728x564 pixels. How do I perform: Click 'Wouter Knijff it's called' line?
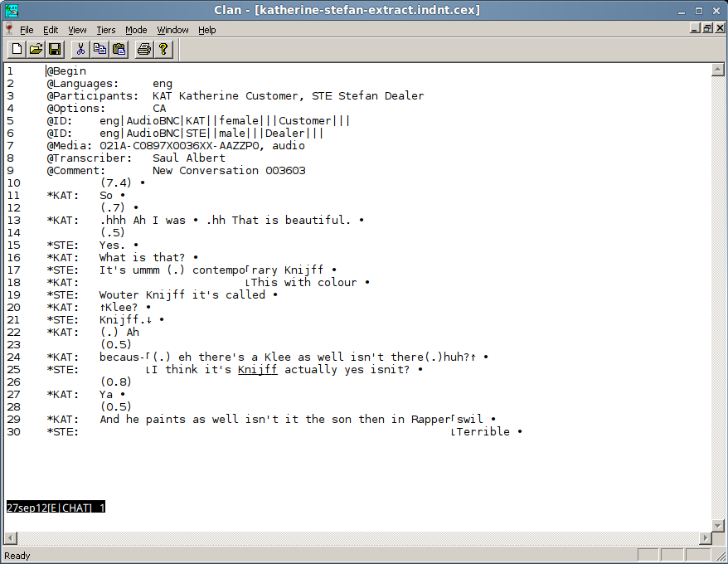pyautogui.click(x=182, y=295)
